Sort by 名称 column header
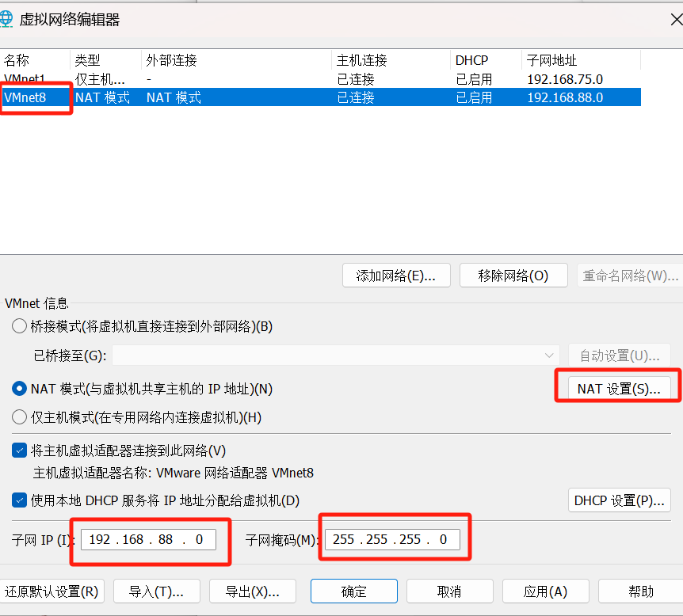This screenshot has height=616, width=683. pyautogui.click(x=35, y=60)
